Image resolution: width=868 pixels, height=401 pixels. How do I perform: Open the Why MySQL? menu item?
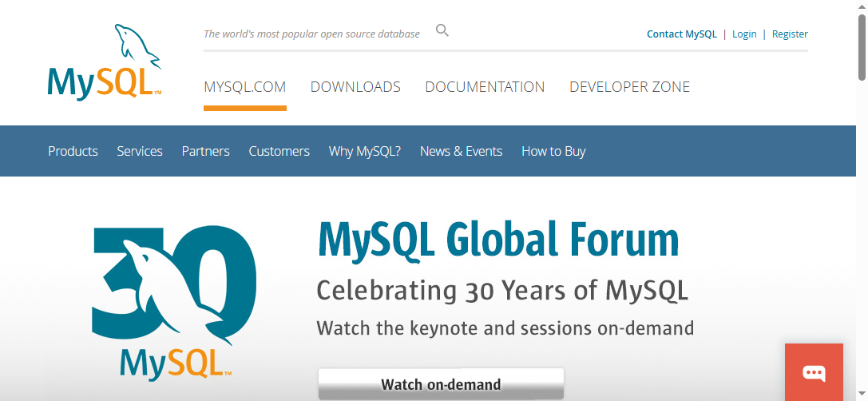(x=364, y=151)
